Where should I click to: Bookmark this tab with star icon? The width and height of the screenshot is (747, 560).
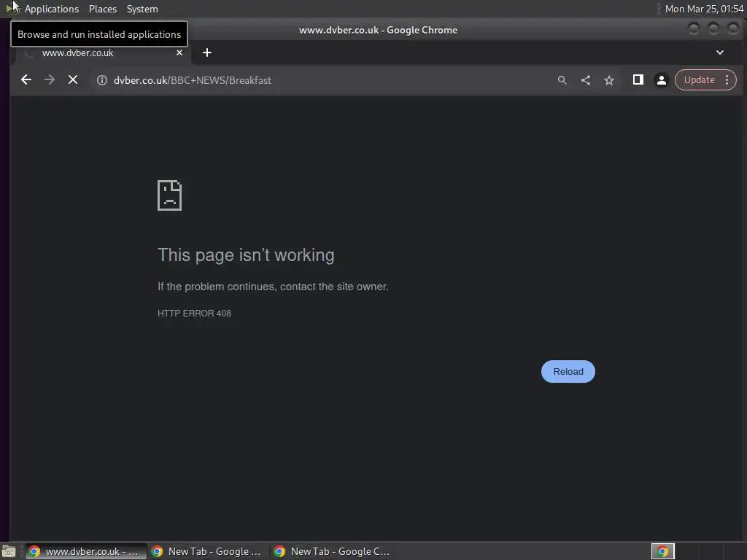coord(609,80)
